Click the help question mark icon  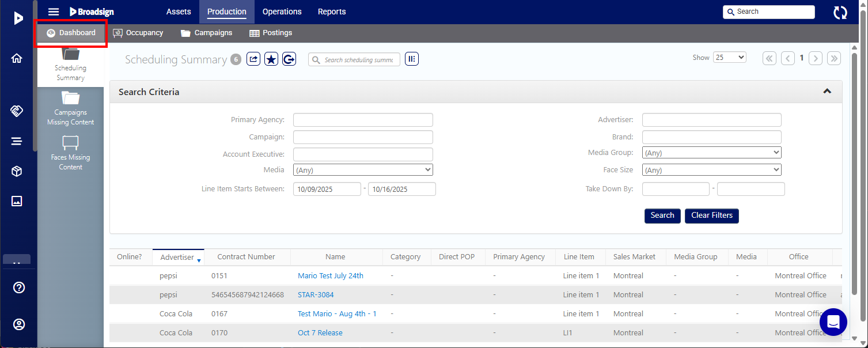click(x=19, y=288)
